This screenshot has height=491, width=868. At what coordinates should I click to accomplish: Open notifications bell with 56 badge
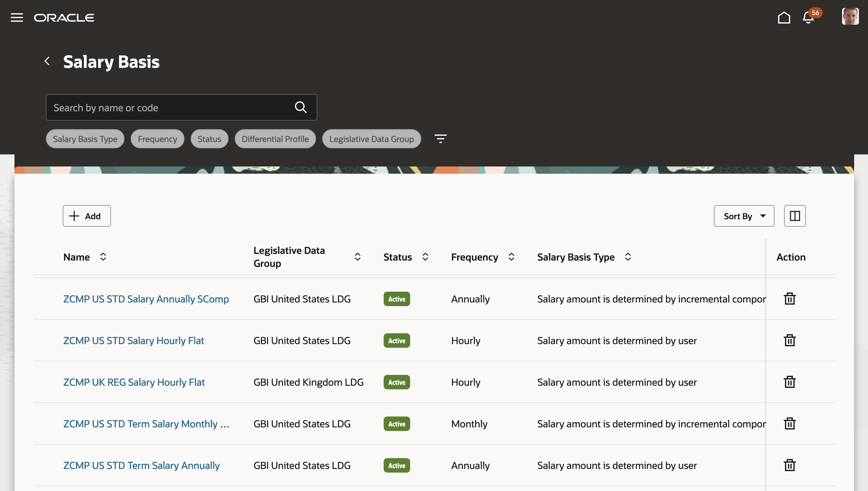(x=809, y=17)
